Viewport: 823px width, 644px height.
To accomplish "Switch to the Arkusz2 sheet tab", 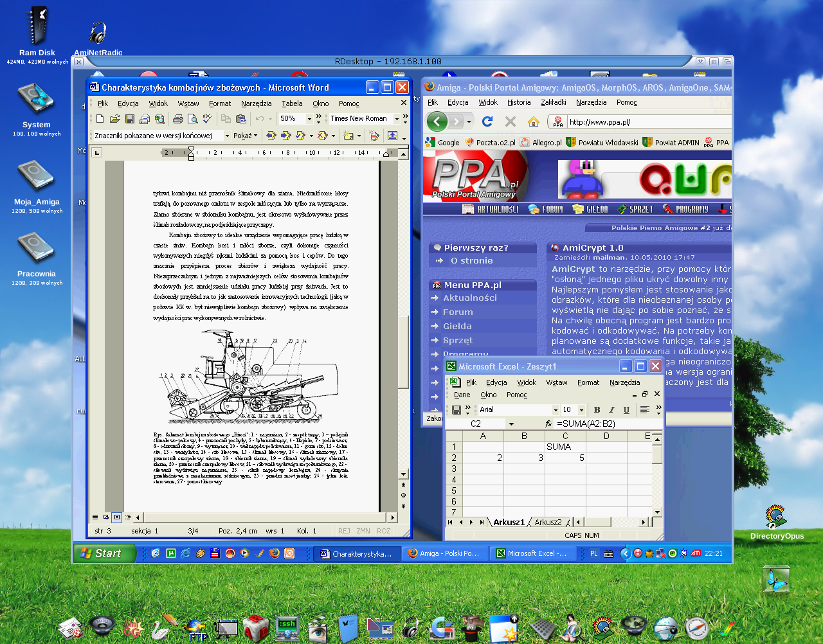I will coord(548,522).
